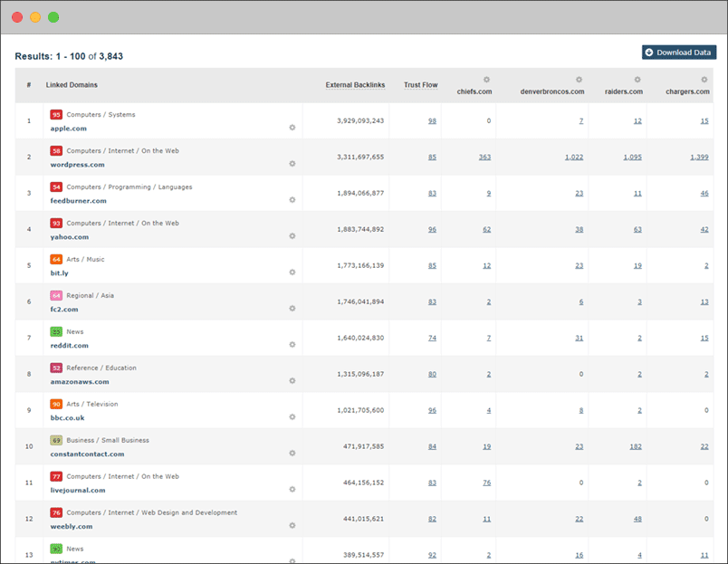Click chiefs.com count 76 for livejournal.com
The image size is (728, 564).
tap(486, 483)
